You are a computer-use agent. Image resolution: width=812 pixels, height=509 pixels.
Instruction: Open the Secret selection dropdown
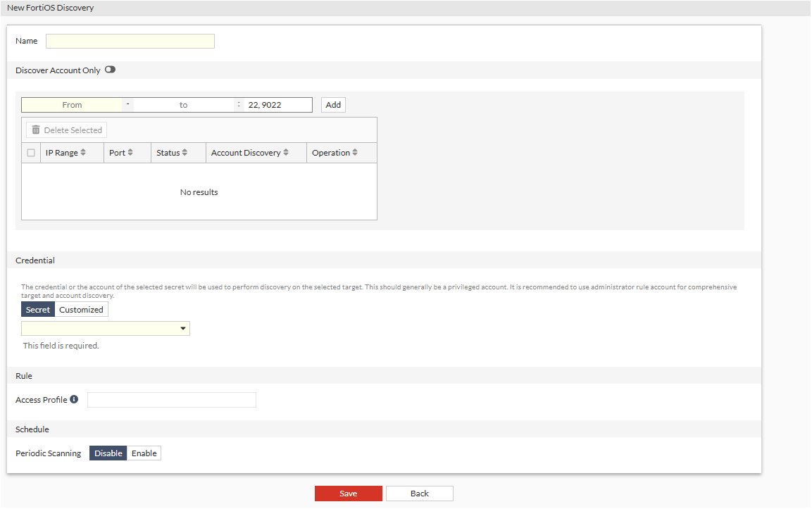(106, 328)
